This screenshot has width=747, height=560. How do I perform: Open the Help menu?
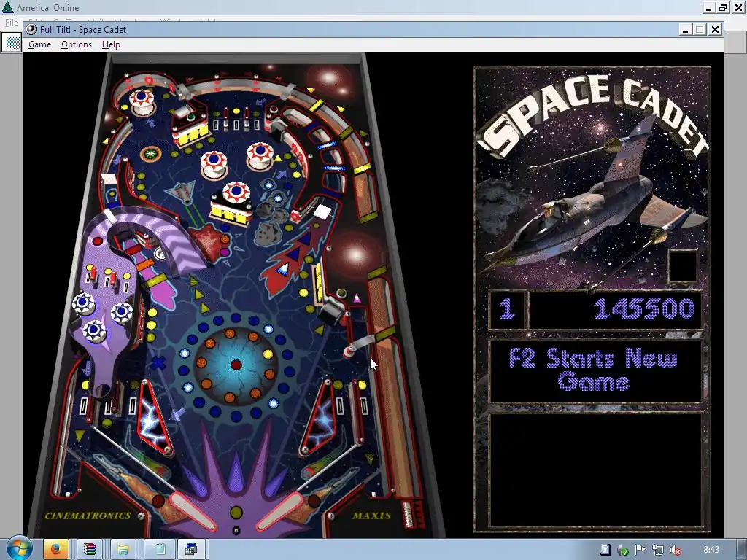111,44
